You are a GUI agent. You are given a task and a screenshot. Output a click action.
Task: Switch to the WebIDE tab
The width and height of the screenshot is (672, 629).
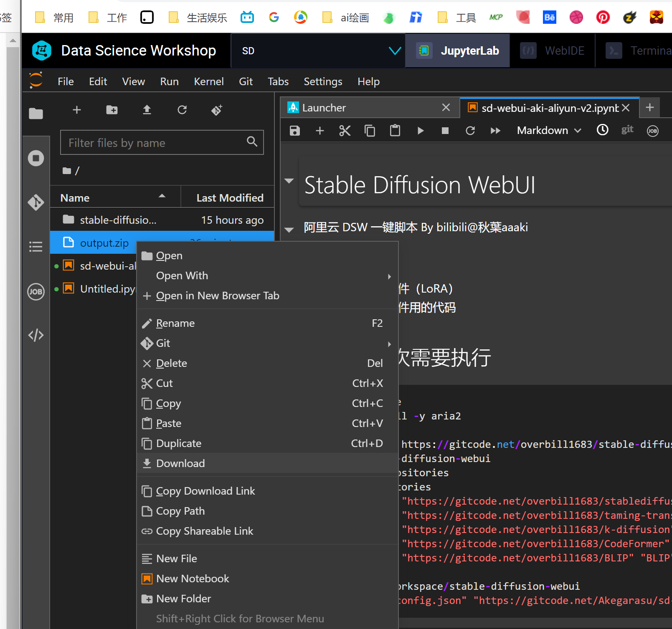[x=553, y=51]
